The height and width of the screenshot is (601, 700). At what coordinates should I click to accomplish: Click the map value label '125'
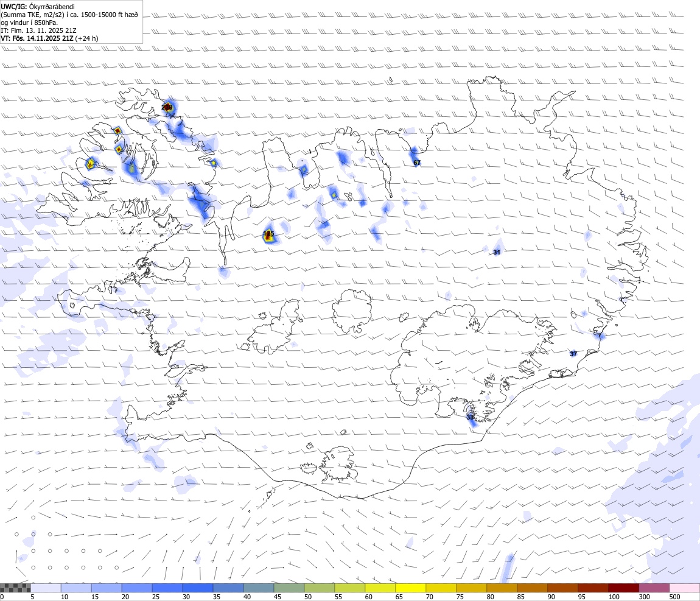click(x=269, y=233)
